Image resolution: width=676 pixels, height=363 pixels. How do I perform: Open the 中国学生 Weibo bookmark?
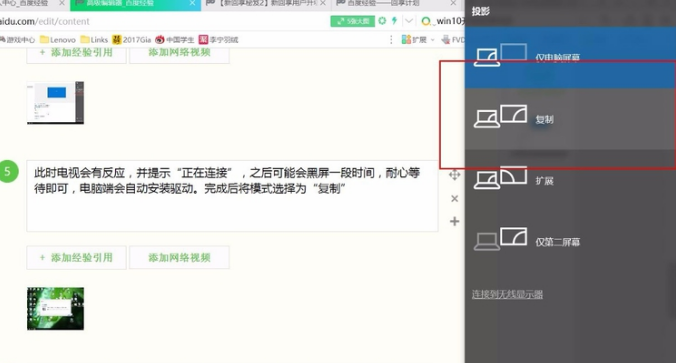(x=175, y=40)
